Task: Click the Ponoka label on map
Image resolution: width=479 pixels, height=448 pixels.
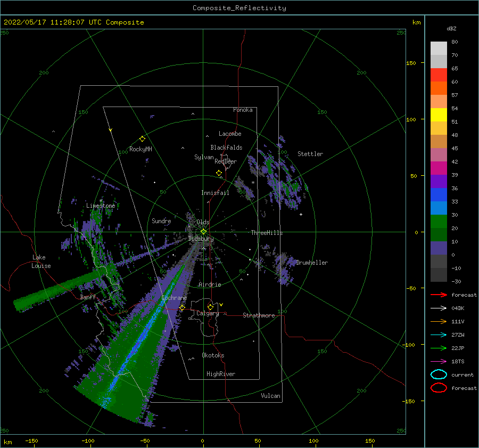Action: (x=243, y=110)
